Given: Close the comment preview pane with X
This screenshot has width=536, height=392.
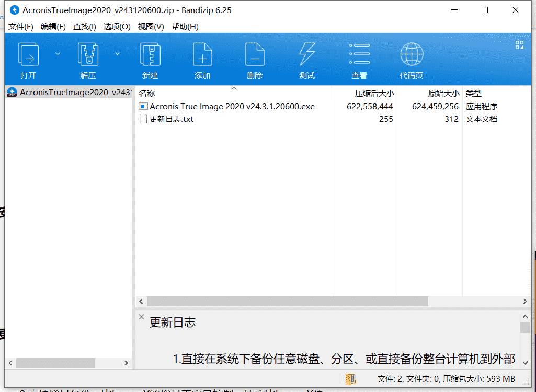Looking at the screenshot, I should point(141,317).
